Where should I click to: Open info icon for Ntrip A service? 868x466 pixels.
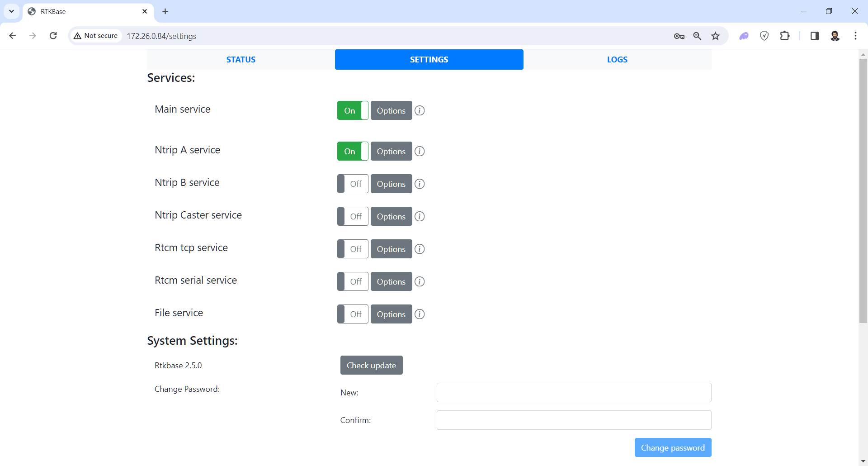coord(420,151)
